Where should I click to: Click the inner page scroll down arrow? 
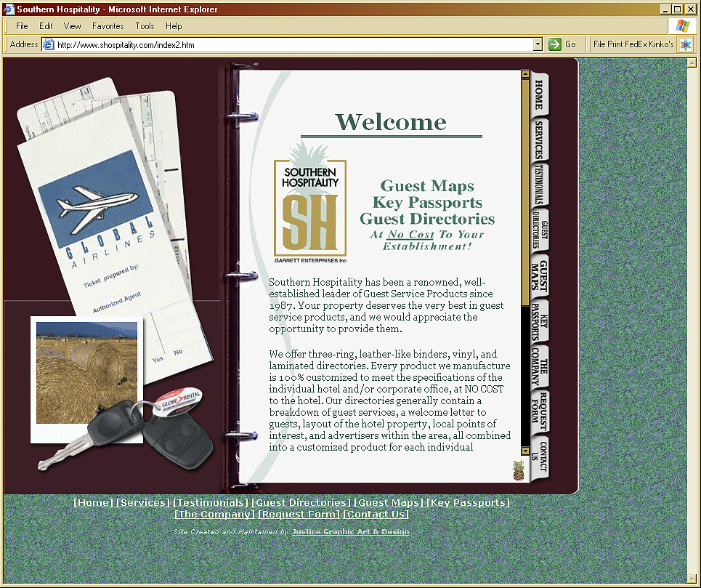pos(525,451)
